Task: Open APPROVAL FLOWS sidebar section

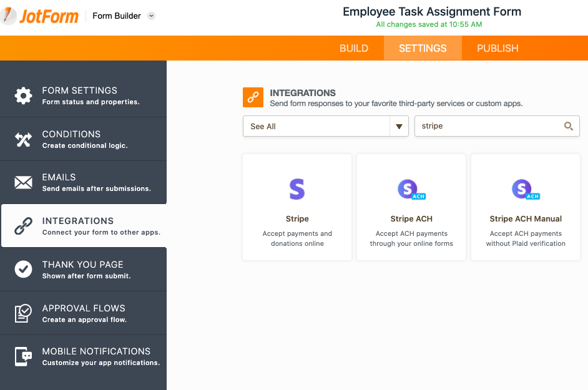Action: [83, 313]
